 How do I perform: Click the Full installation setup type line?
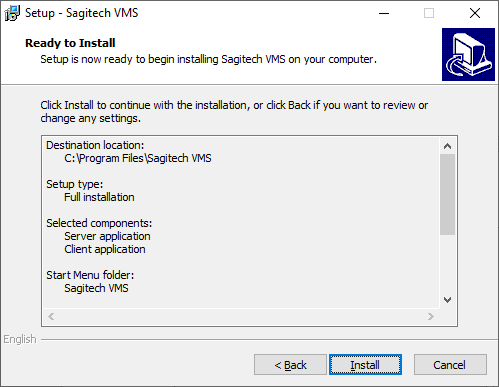(99, 197)
